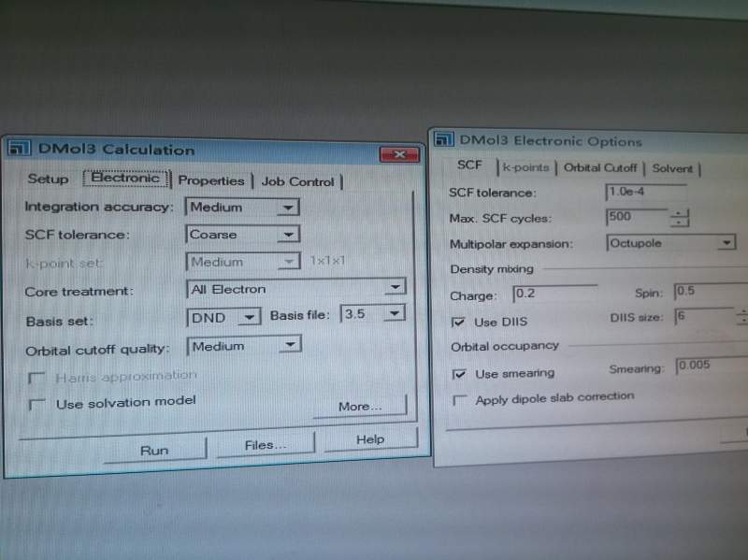Image resolution: width=748 pixels, height=560 pixels.
Task: Open the Properties tab
Action: pos(211,180)
